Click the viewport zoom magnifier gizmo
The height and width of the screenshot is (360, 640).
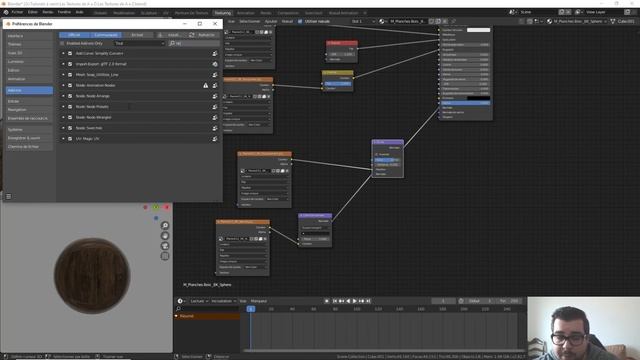(165, 225)
